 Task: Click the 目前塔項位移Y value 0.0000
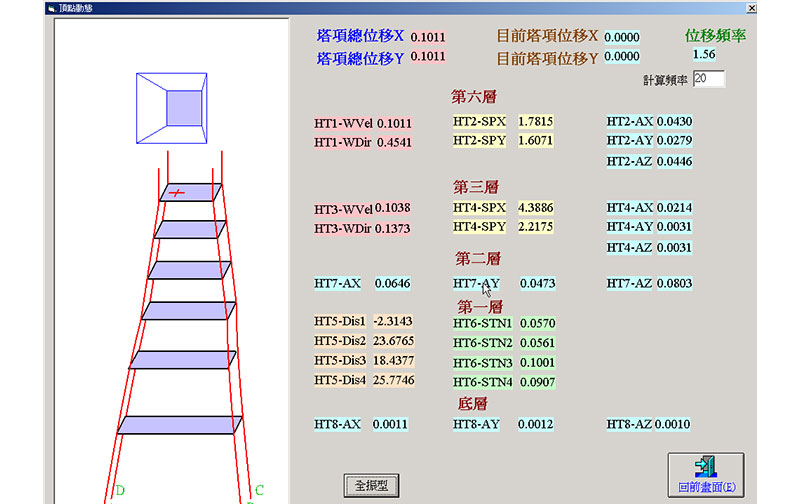621,57
